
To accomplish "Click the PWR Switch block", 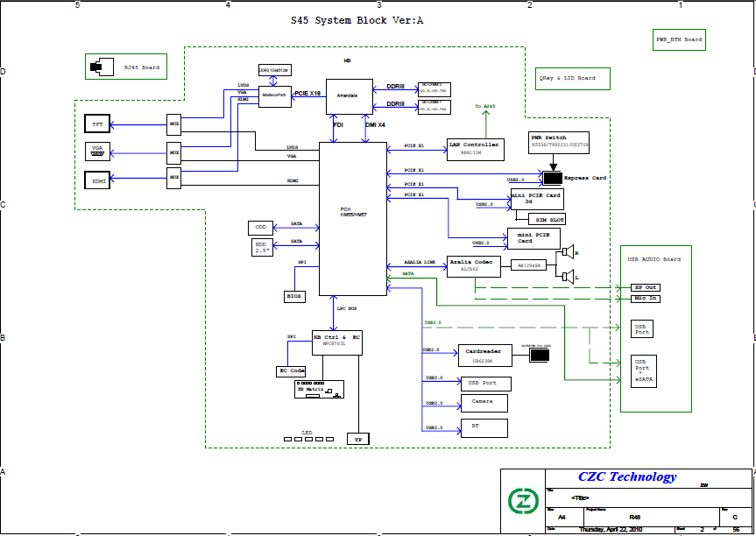I will coord(559,143).
